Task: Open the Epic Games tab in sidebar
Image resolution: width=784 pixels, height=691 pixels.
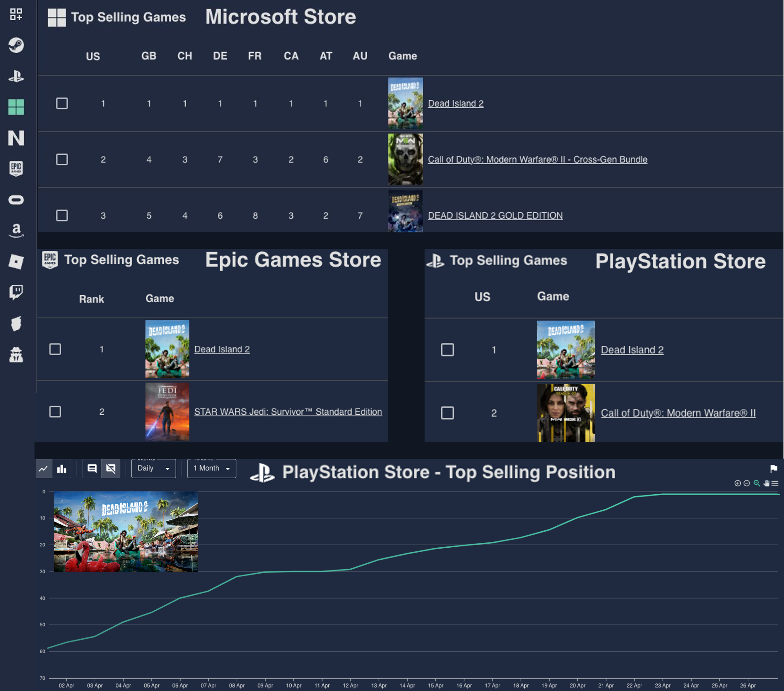Action: 16,168
